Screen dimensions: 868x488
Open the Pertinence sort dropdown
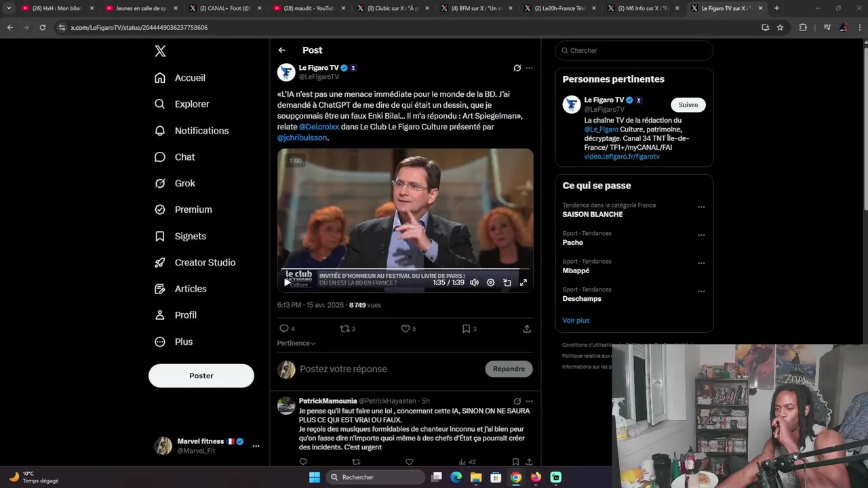tap(296, 344)
